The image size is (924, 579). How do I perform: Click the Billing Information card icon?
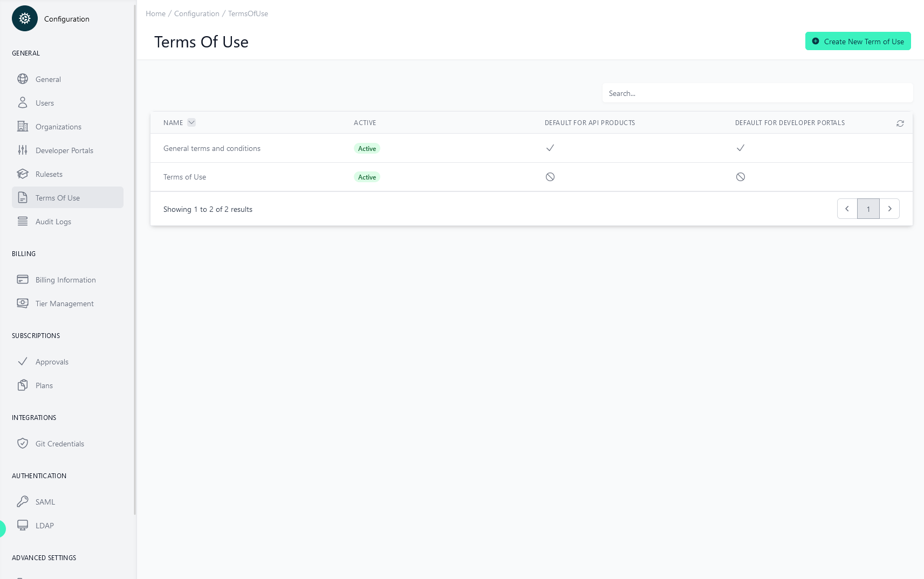coord(23,279)
